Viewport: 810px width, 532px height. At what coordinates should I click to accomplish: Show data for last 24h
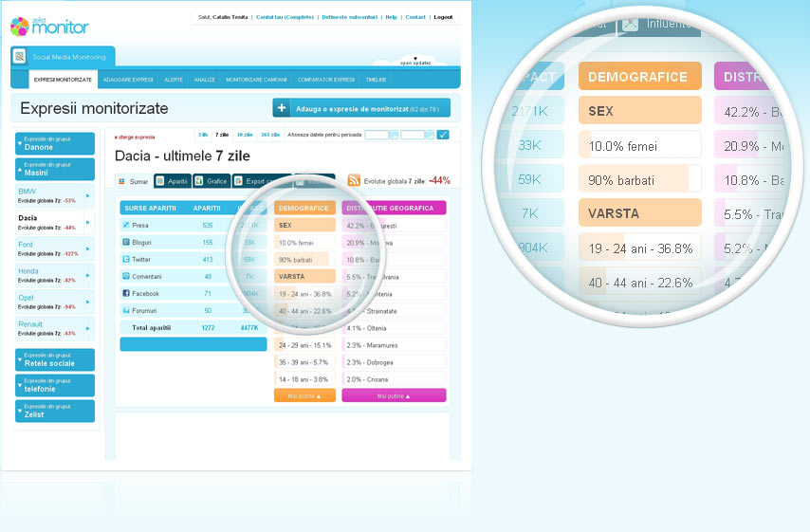coord(203,135)
